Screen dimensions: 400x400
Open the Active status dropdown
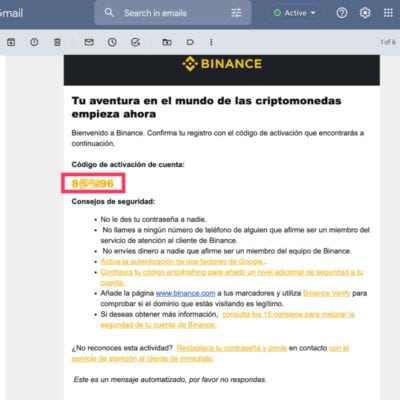(x=295, y=13)
